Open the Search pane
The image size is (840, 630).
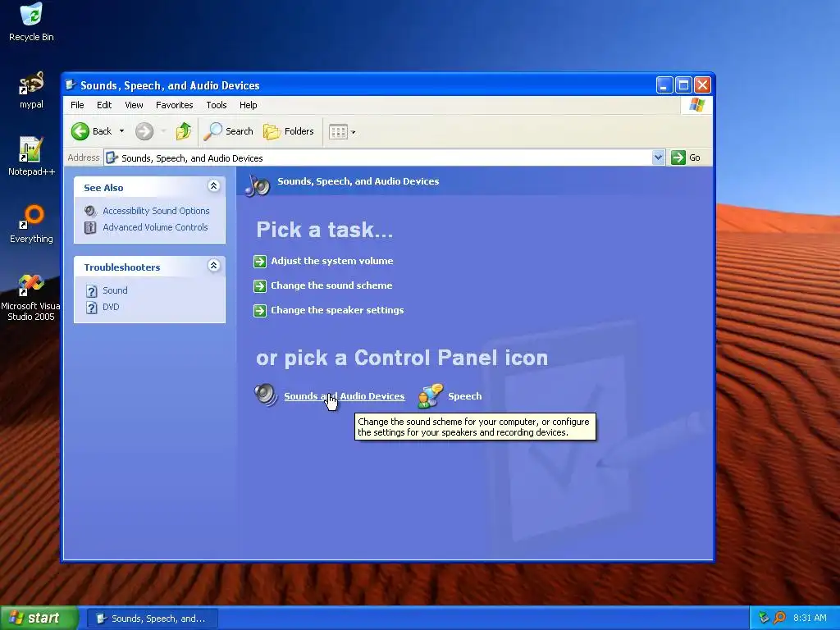[229, 131]
